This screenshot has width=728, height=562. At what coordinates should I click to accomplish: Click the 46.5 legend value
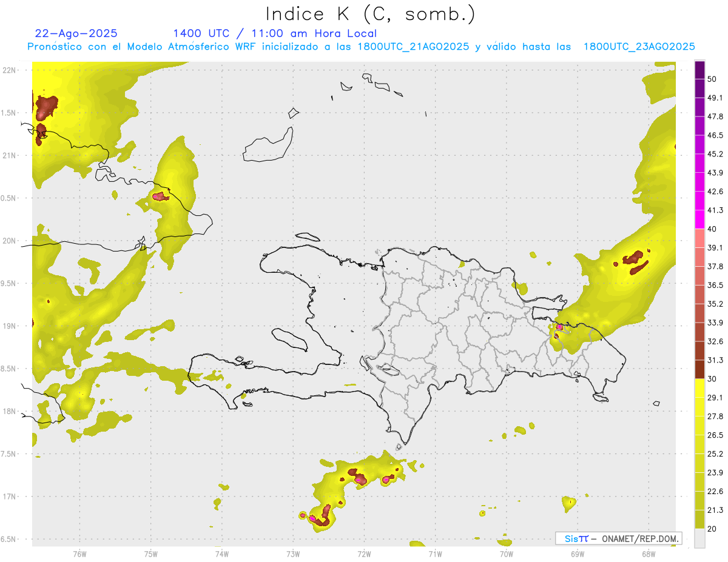[715, 135]
